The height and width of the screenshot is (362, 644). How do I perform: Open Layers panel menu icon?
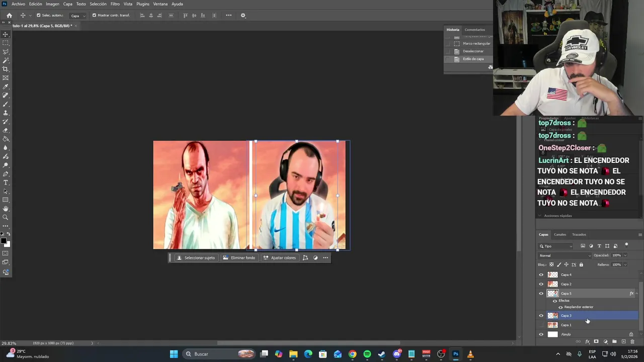tap(640, 234)
